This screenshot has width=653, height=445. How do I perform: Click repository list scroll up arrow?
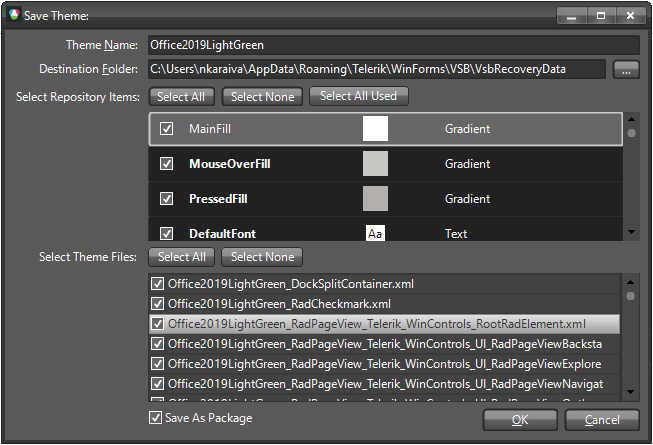tap(631, 119)
